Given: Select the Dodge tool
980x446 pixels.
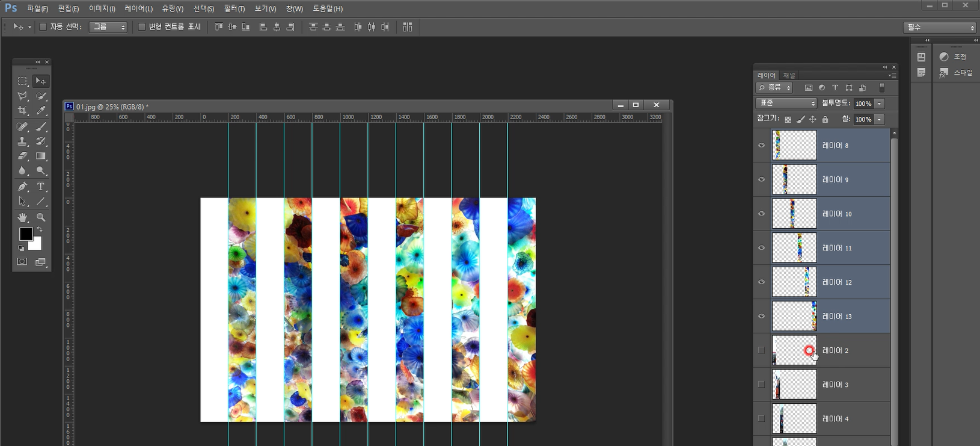Looking at the screenshot, I should (41, 171).
